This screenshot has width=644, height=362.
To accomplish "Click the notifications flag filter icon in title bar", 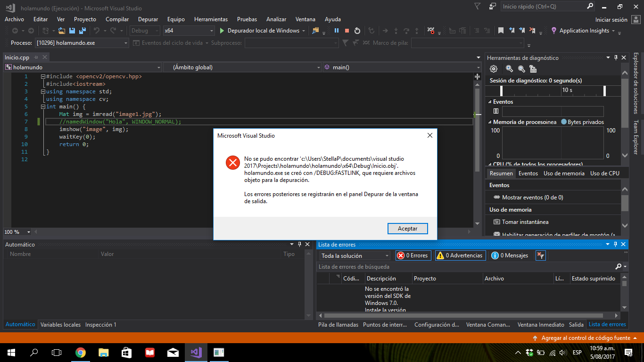I will pyautogui.click(x=478, y=7).
